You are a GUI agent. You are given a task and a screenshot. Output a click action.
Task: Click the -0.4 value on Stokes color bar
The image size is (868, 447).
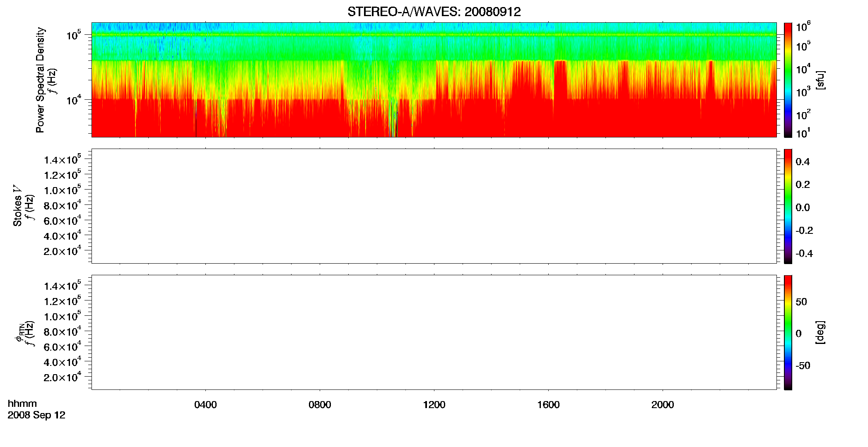[804, 254]
